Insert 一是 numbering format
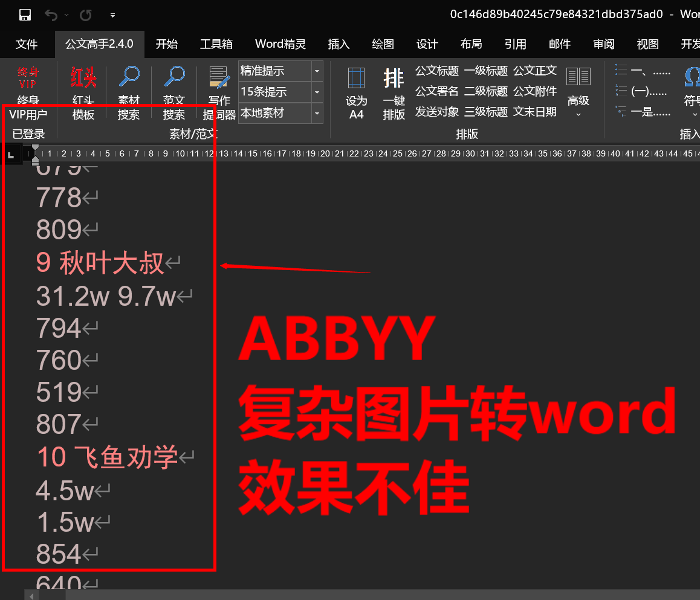 coord(643,112)
